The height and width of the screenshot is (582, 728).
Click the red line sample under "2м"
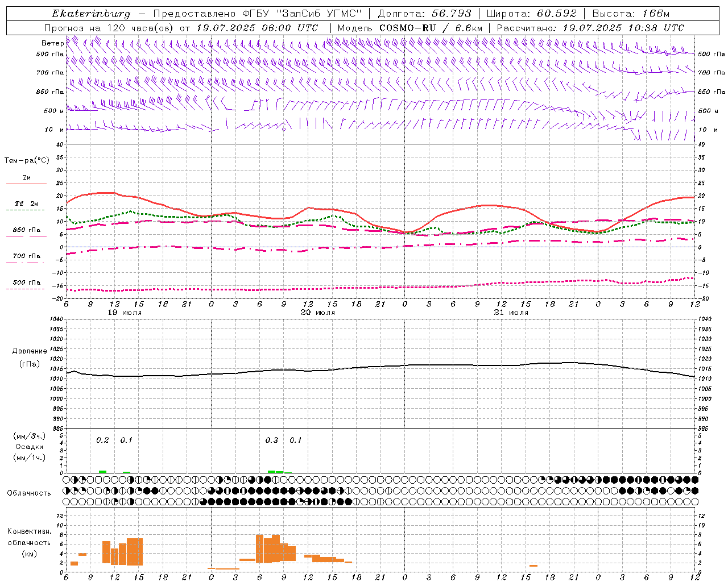tap(26, 184)
